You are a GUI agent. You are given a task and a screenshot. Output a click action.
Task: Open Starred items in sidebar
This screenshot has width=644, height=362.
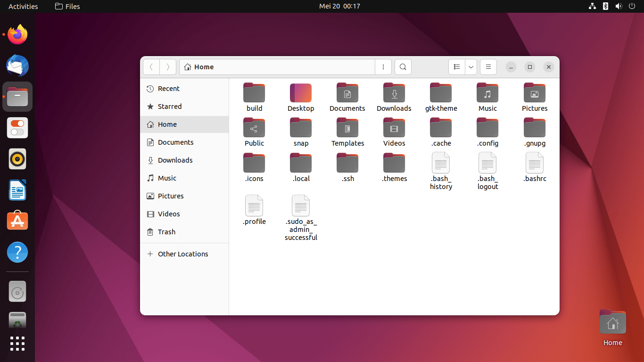click(x=184, y=107)
